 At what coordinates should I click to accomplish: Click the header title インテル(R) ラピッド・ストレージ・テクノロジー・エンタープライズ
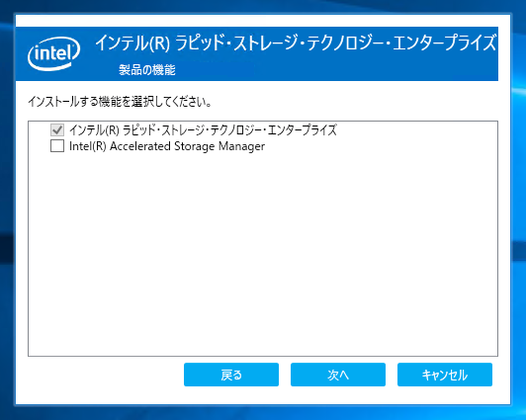click(296, 42)
